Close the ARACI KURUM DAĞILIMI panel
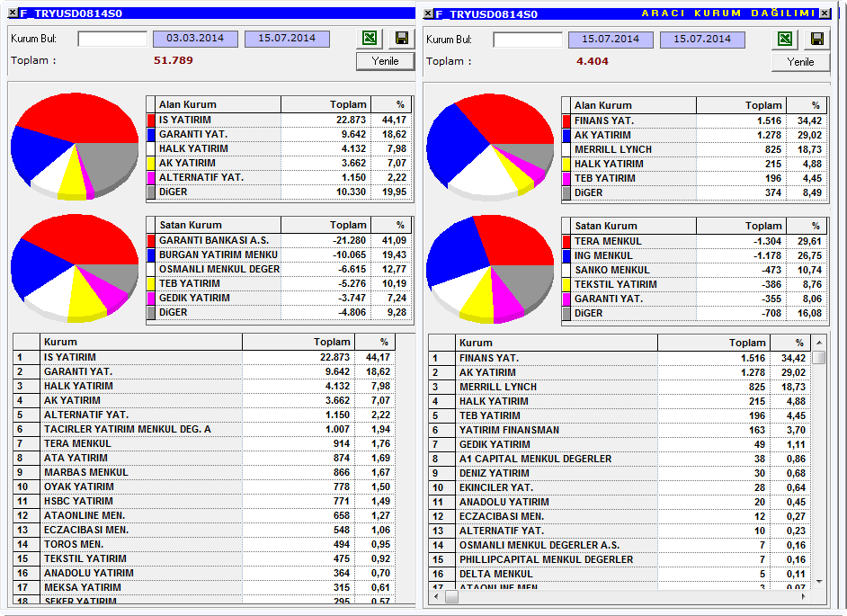 [x=825, y=13]
